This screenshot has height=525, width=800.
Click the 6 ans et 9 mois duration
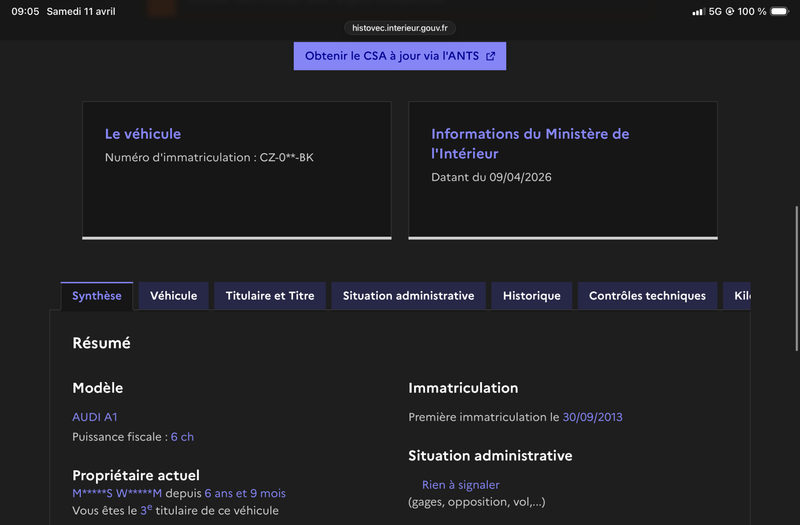click(x=245, y=493)
